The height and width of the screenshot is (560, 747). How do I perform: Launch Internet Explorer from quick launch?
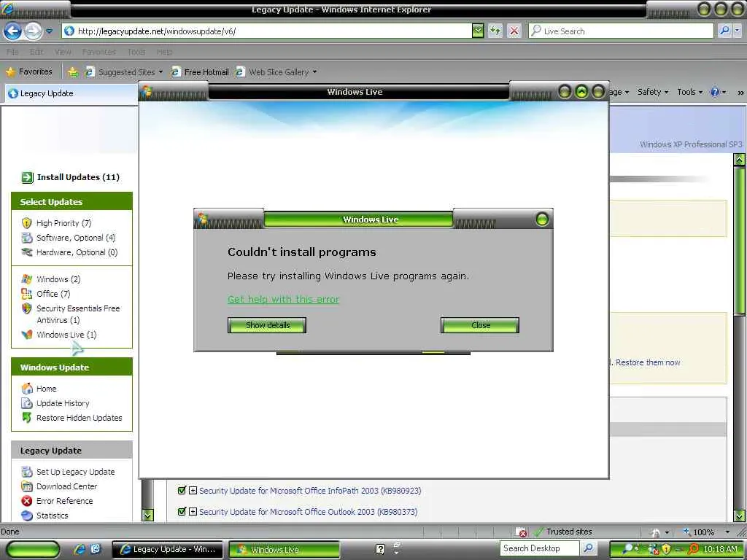click(80, 549)
